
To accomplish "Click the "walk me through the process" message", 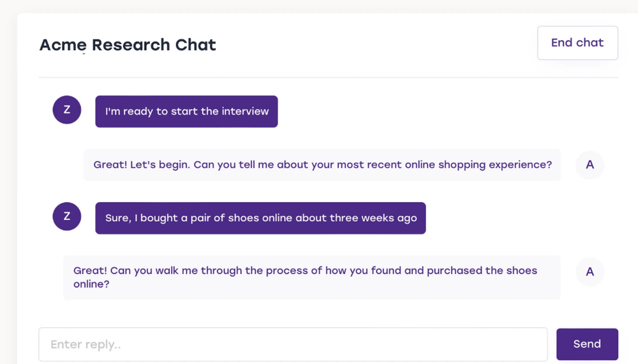I will click(x=311, y=277).
